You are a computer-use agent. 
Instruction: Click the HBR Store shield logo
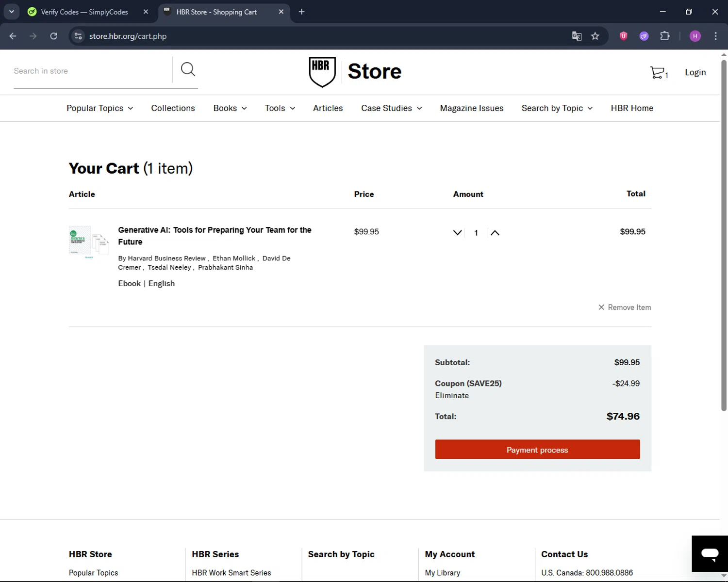(x=322, y=72)
